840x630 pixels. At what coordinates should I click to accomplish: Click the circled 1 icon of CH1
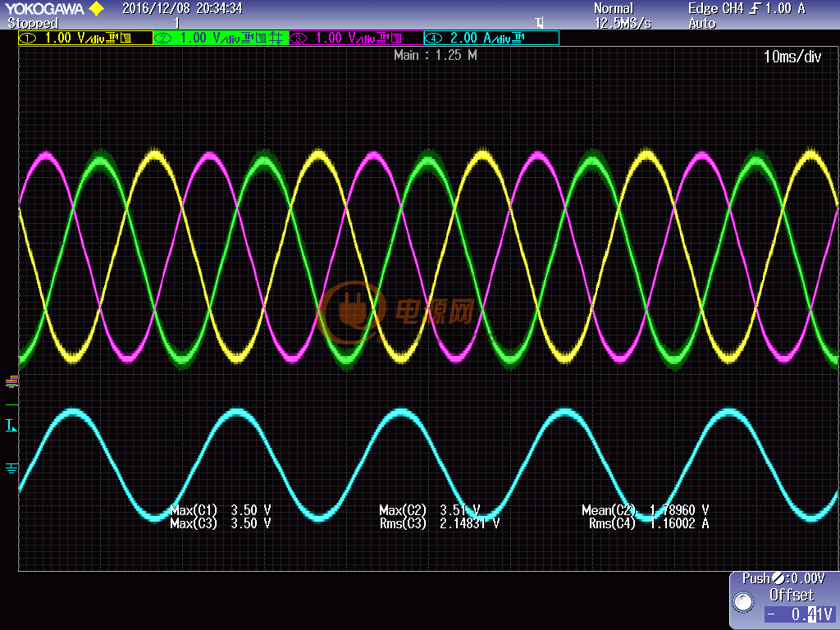pyautogui.click(x=28, y=38)
